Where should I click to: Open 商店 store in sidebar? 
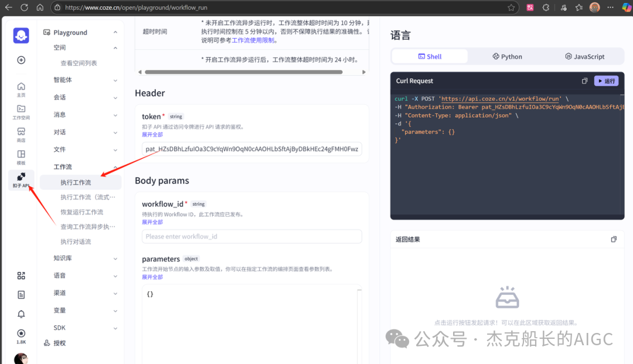(21, 135)
